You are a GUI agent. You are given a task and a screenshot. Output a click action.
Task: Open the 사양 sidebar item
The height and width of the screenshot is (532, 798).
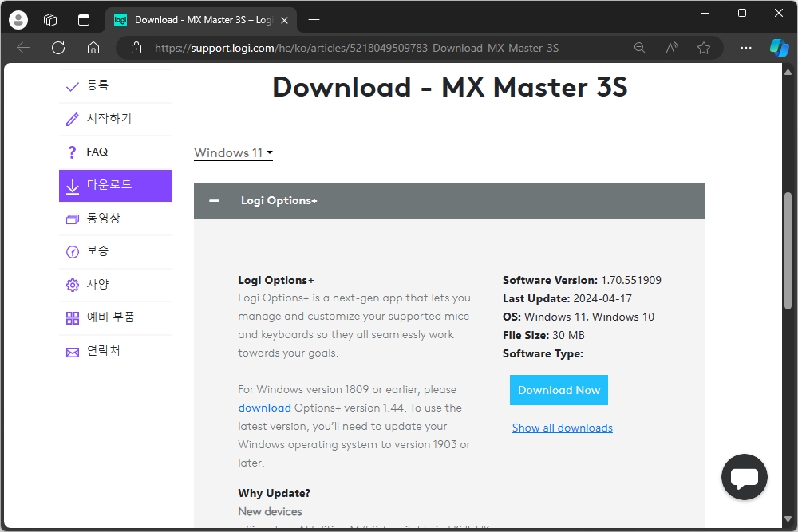(x=116, y=285)
